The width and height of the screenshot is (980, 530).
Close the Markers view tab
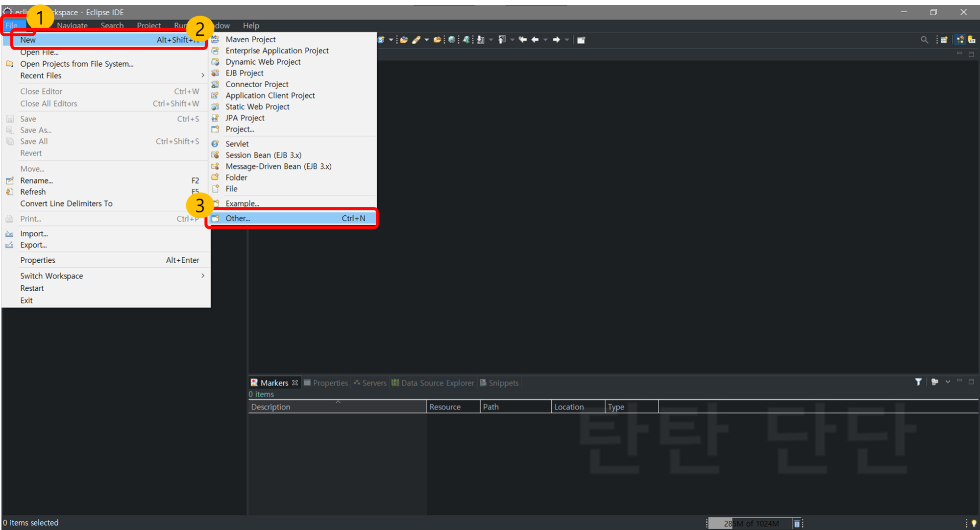(295, 383)
